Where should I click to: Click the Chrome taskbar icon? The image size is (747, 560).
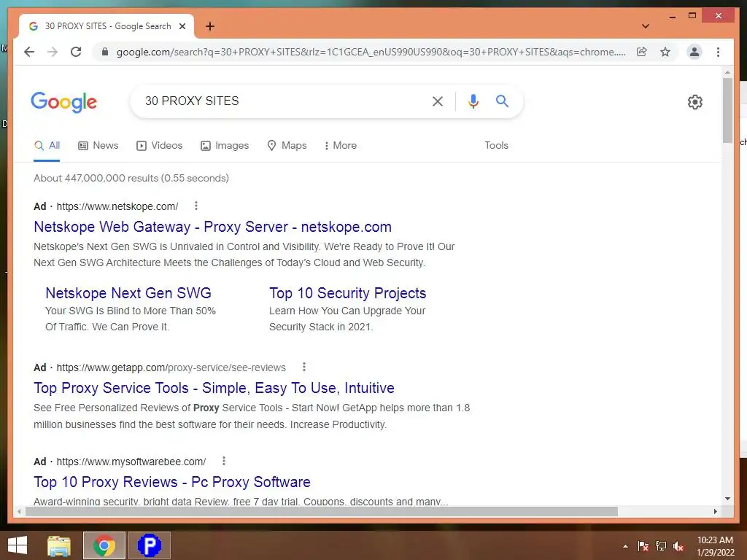tap(104, 545)
